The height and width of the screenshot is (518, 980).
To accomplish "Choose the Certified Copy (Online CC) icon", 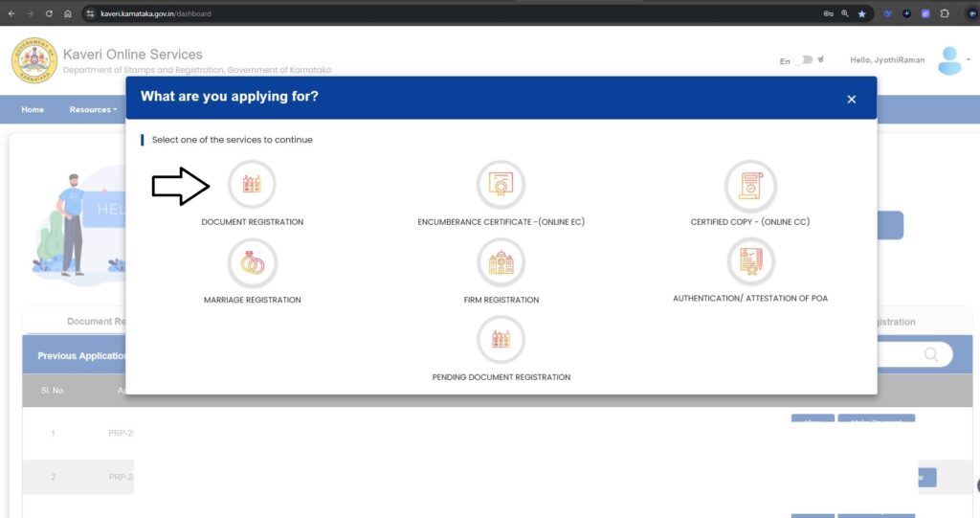I will click(750, 184).
